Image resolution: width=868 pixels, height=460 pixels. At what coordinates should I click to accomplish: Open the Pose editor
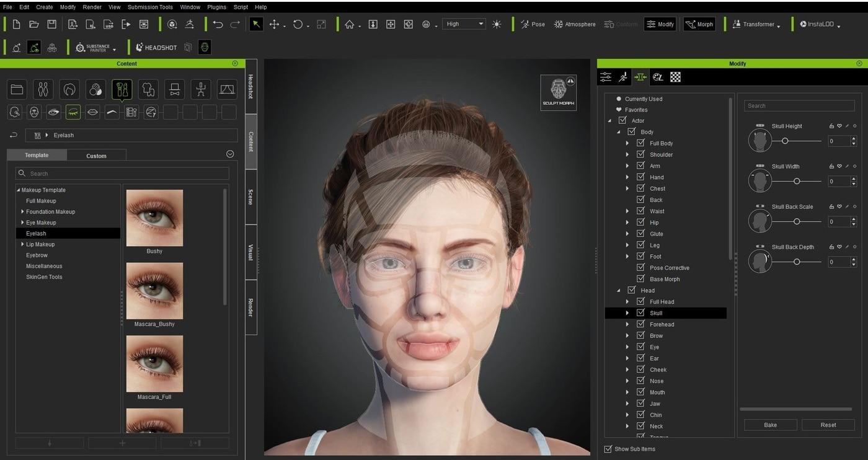point(533,24)
